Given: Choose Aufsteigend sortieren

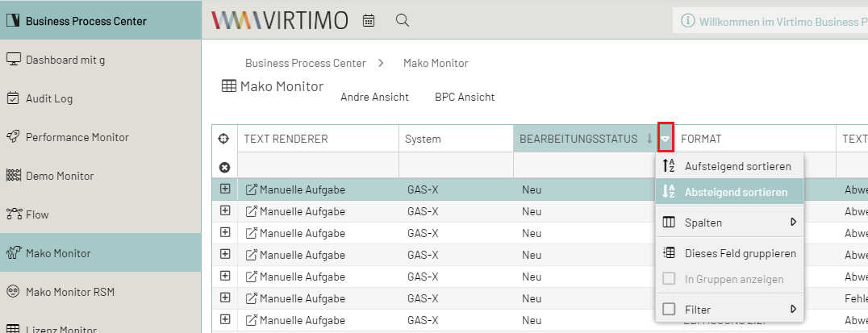Looking at the screenshot, I should [737, 166].
